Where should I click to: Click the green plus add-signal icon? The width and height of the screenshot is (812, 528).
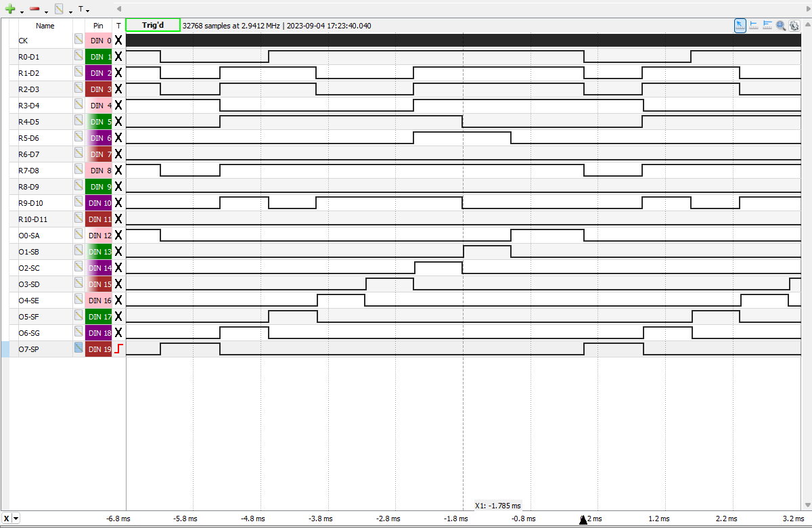[x=9, y=9]
